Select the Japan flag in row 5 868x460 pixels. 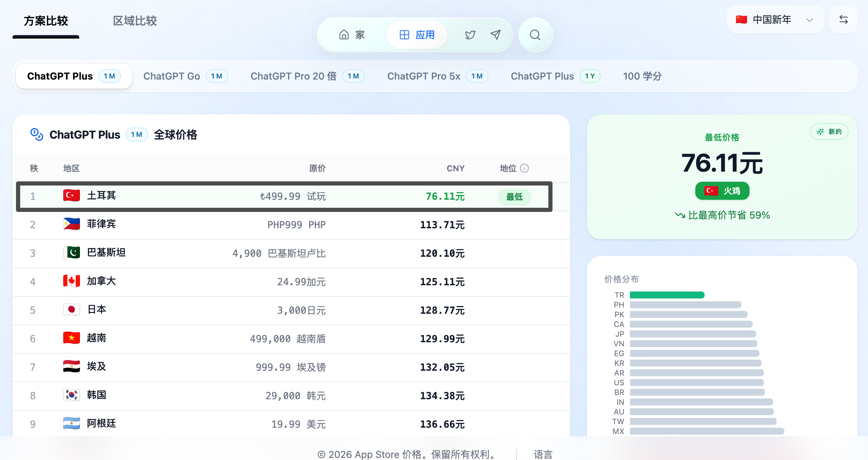(72, 309)
